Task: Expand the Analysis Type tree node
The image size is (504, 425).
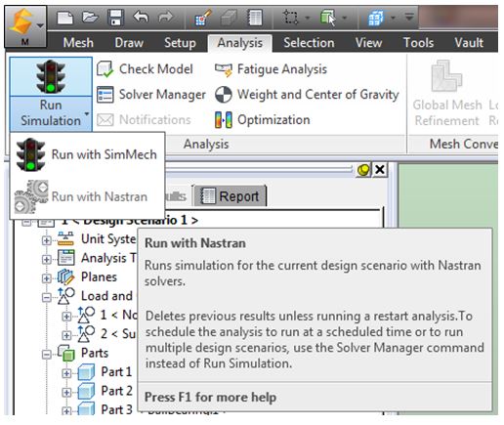Action: pyautogui.click(x=47, y=259)
